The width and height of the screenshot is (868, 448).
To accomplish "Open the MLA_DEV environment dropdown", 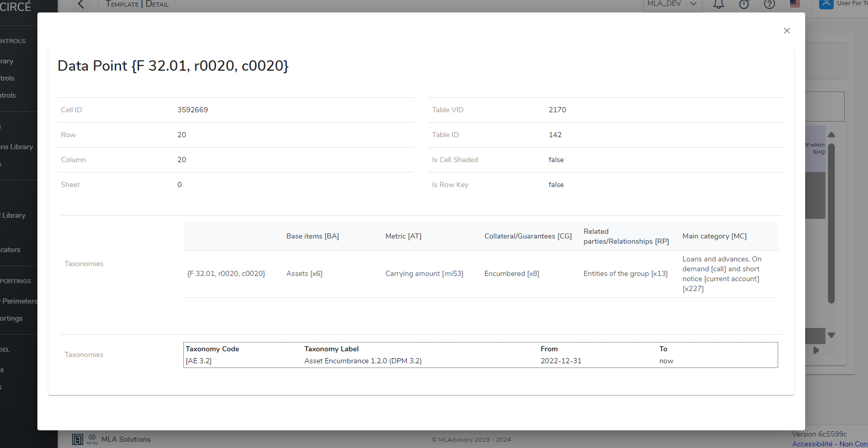I will pyautogui.click(x=672, y=4).
